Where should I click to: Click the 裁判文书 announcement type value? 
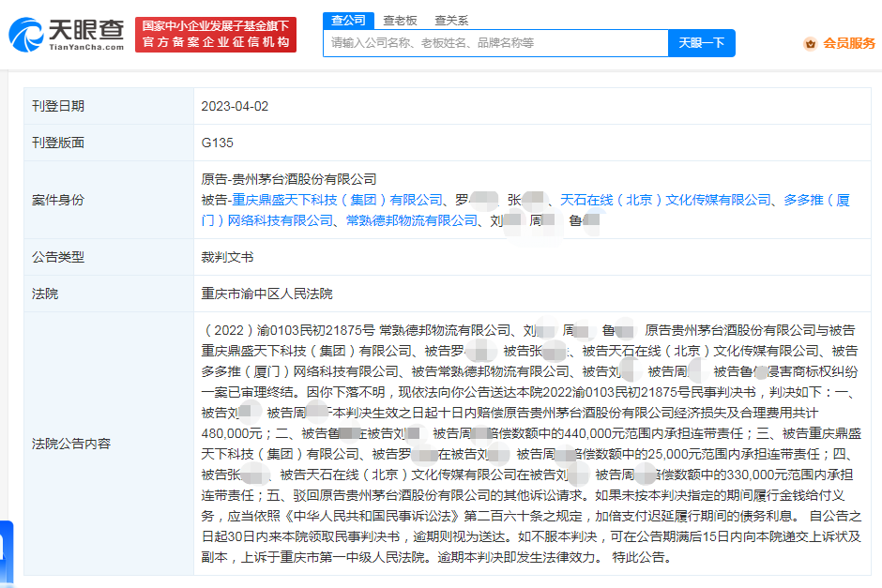(x=227, y=257)
